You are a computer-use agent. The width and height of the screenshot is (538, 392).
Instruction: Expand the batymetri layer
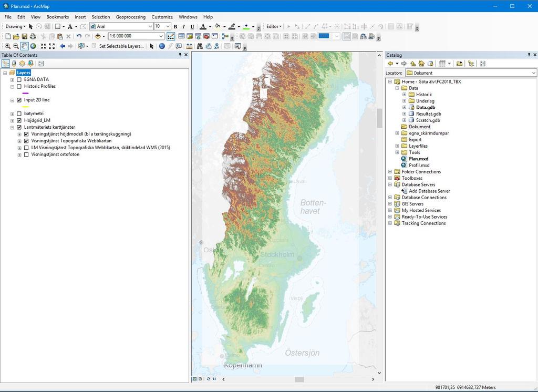pyautogui.click(x=13, y=114)
